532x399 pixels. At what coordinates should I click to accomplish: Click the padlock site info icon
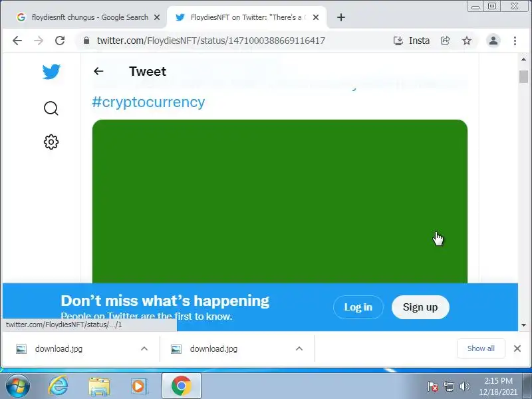[86, 41]
